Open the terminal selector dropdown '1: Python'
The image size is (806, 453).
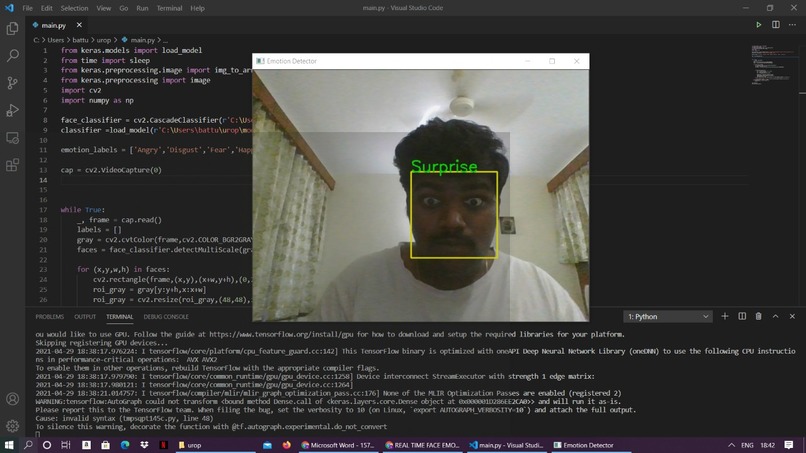[668, 317]
